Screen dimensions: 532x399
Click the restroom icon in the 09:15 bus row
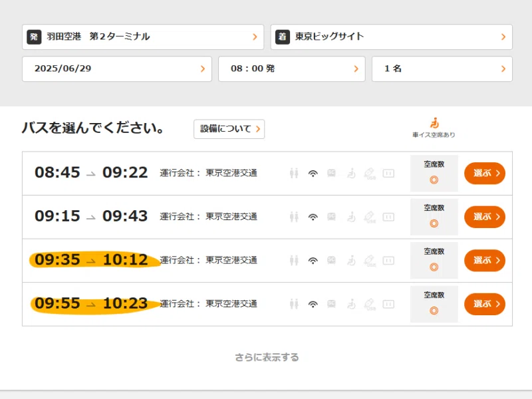coord(294,217)
